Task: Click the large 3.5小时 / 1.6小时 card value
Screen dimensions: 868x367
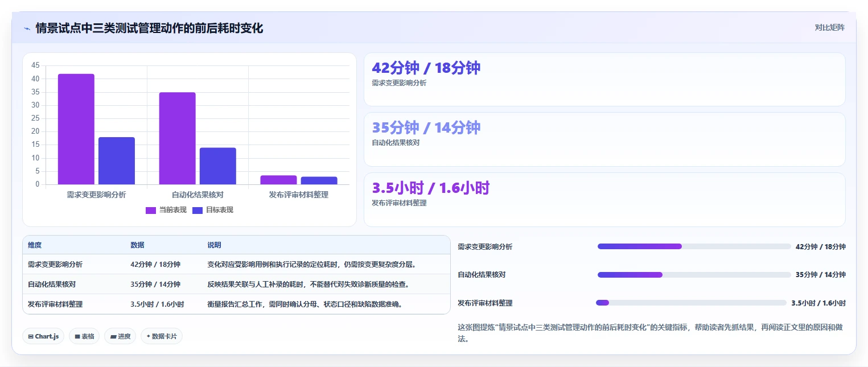Action: pos(431,188)
